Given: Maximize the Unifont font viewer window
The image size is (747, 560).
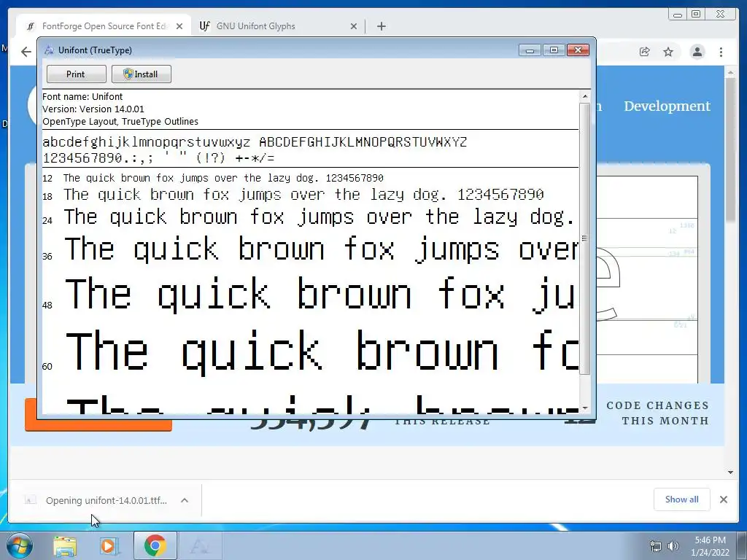Looking at the screenshot, I should click(x=554, y=50).
